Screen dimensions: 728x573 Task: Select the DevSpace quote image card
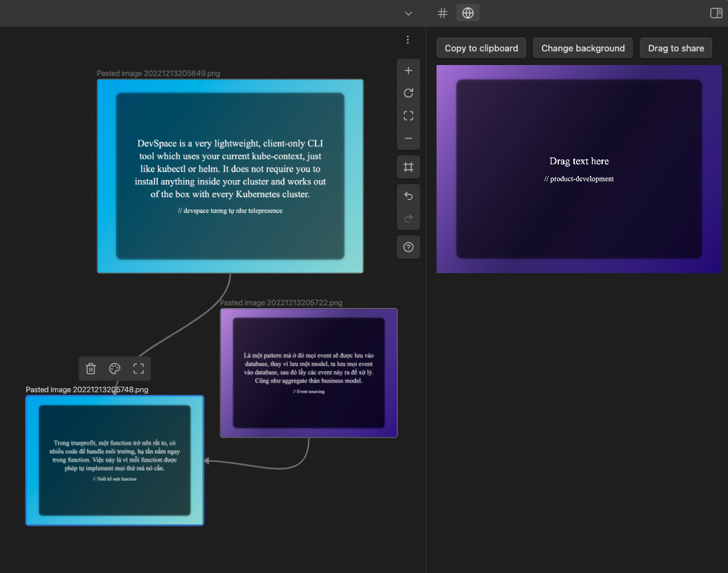tap(231, 176)
